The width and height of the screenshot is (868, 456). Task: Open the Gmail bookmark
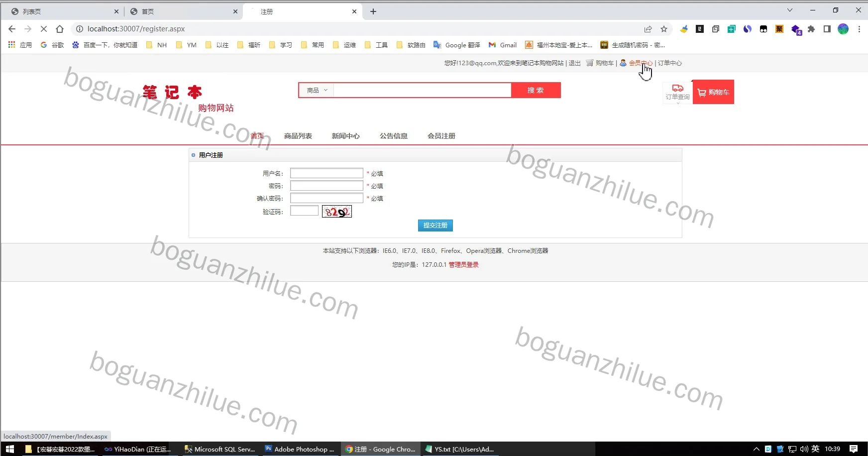pos(503,45)
